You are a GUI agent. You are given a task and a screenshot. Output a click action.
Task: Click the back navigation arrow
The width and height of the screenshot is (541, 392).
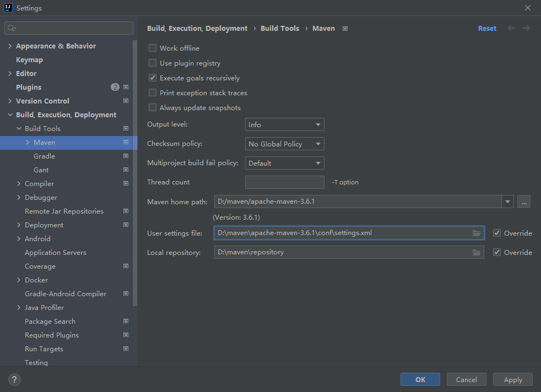(512, 28)
